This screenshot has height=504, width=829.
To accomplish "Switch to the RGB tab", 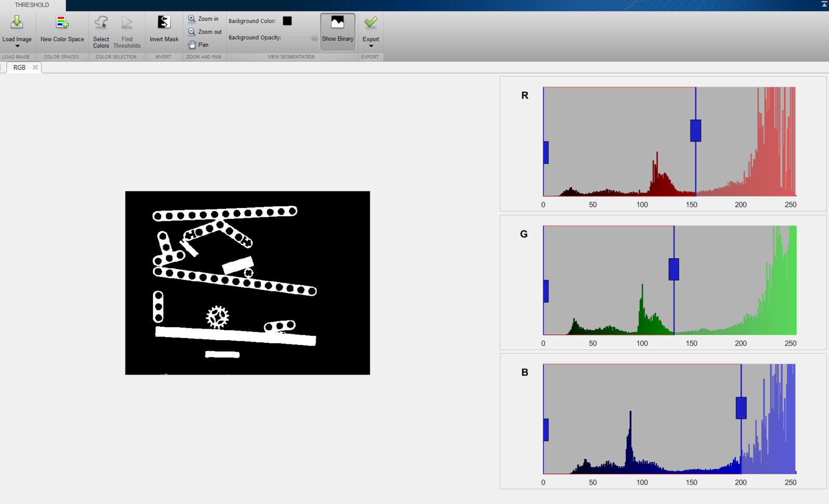I will click(19, 67).
